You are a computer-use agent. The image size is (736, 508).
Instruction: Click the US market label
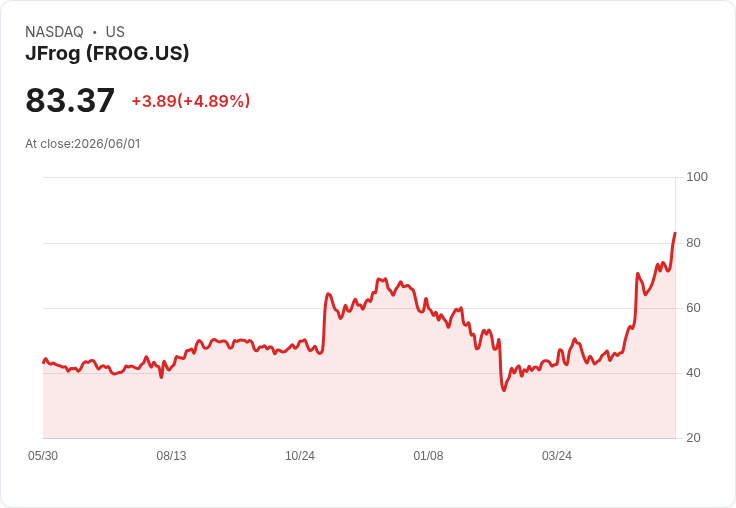coord(115,32)
